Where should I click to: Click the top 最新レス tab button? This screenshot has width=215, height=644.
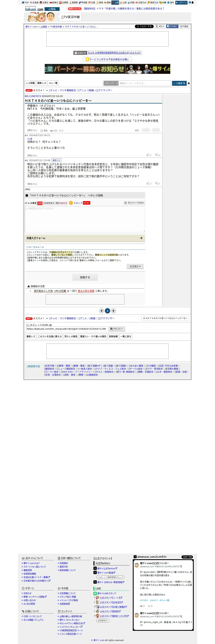coord(42,83)
